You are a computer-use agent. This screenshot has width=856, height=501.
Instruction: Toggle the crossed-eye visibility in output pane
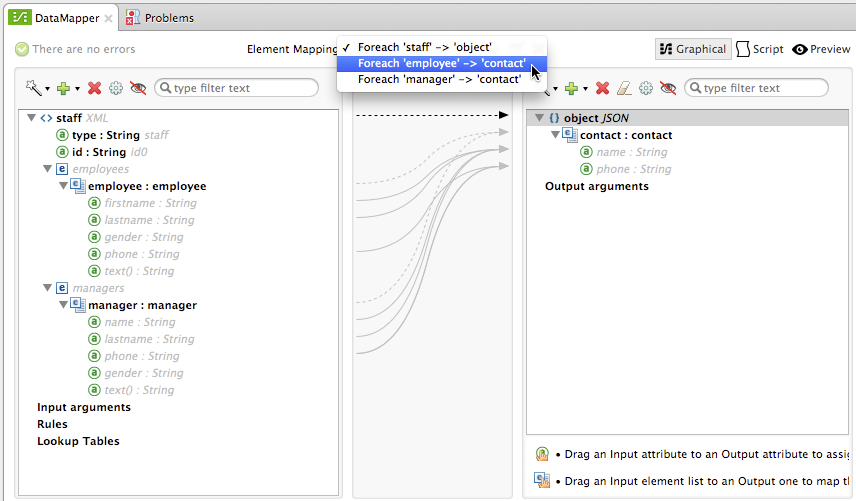[668, 88]
